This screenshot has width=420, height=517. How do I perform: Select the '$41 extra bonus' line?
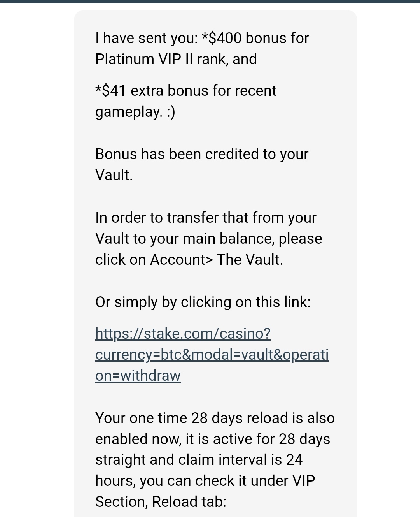(186, 91)
